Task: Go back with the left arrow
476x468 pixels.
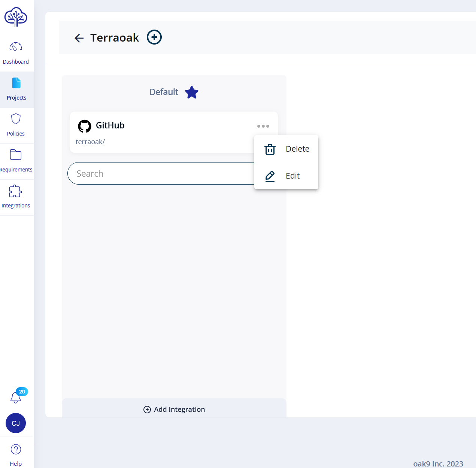Action: [79, 38]
